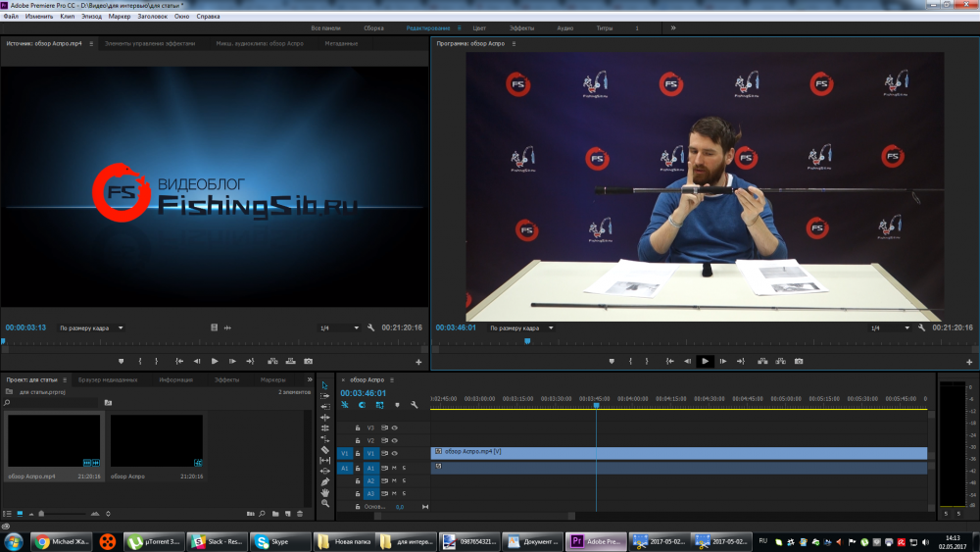The width and height of the screenshot is (980, 552).
Task: Select the Pen tool in tools panel
Action: pos(325,481)
